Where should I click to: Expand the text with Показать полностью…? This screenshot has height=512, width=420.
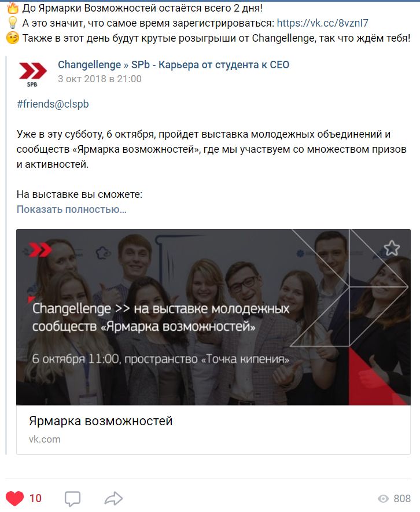(72, 209)
